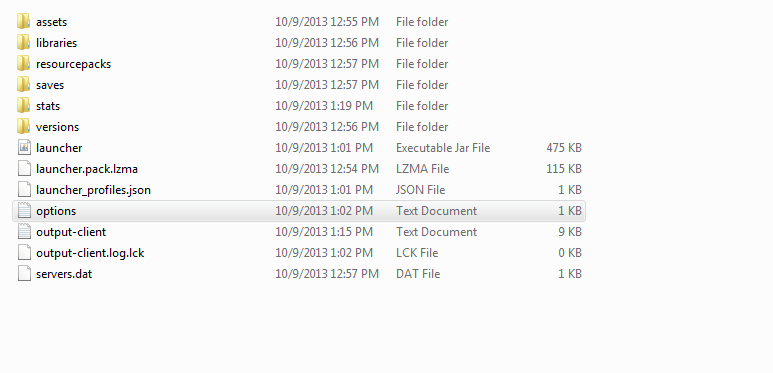The height and width of the screenshot is (373, 773).
Task: Select the launcher.pack.lzma file name
Action: click(x=87, y=169)
